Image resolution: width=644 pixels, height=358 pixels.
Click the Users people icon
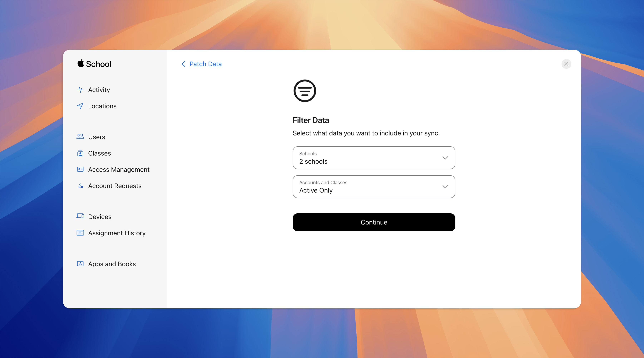(80, 137)
